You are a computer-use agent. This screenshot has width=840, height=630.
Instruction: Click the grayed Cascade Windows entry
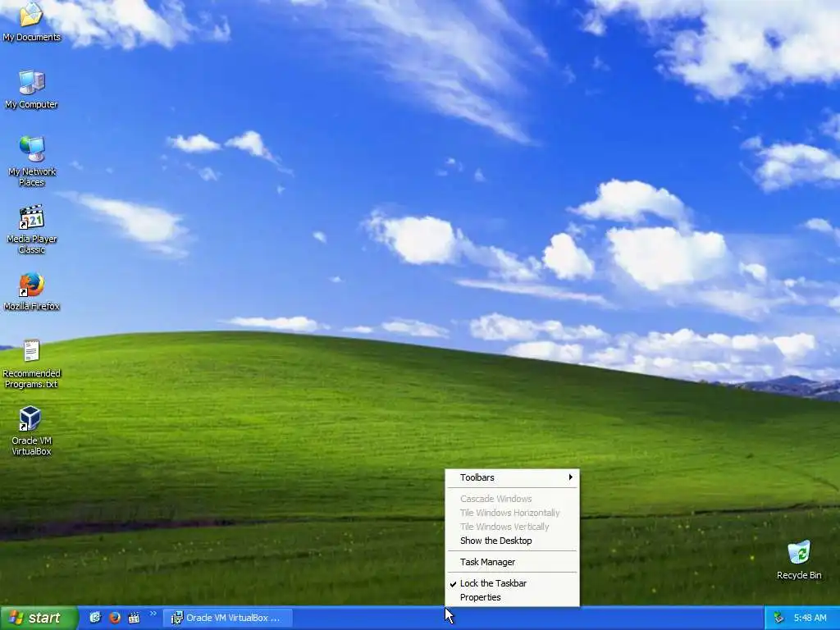pos(512,499)
